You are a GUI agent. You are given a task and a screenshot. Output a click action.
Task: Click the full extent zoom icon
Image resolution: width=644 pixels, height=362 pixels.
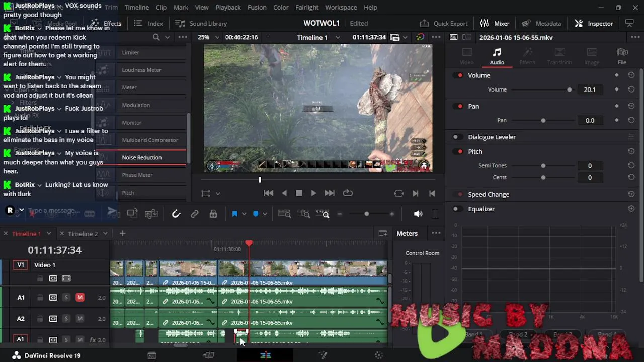pyautogui.click(x=284, y=214)
